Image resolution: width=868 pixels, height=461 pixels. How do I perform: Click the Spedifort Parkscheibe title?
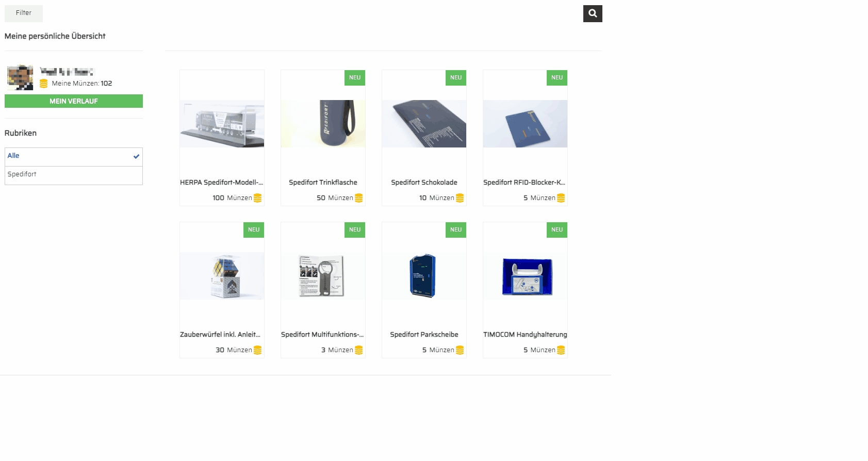tap(424, 335)
